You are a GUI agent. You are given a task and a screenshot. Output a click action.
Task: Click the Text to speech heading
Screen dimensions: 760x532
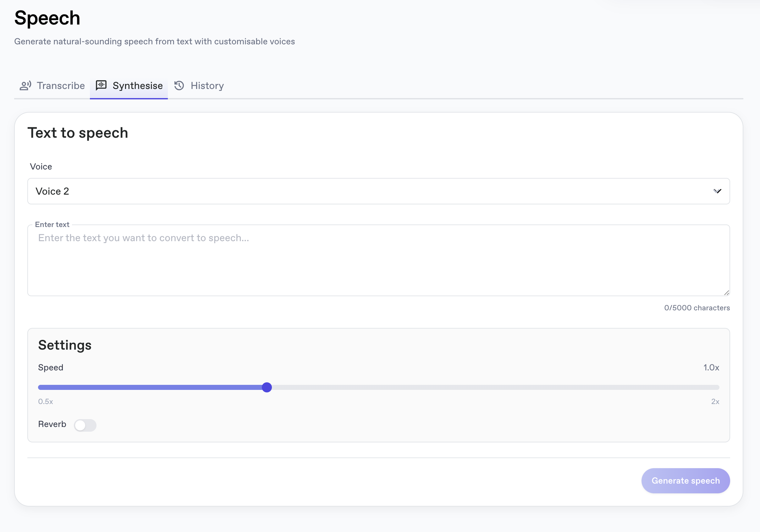[78, 133]
